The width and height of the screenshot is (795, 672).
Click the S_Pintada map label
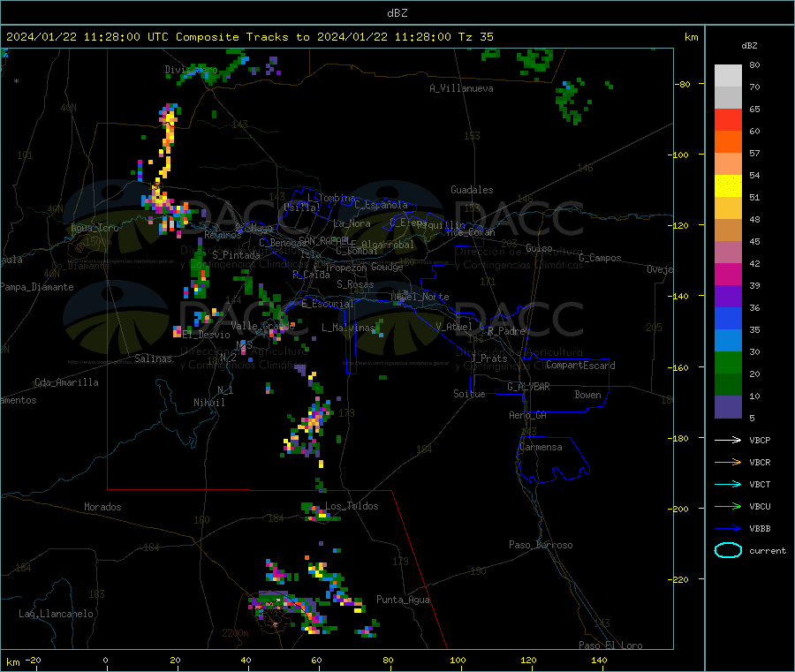[236, 255]
